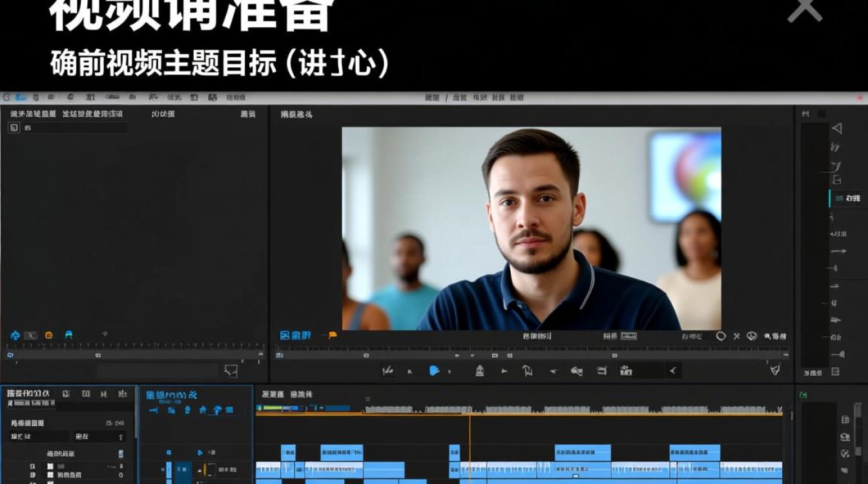The height and width of the screenshot is (484, 868).
Task: Click the shield icon under the program monitor
Action: click(x=752, y=336)
